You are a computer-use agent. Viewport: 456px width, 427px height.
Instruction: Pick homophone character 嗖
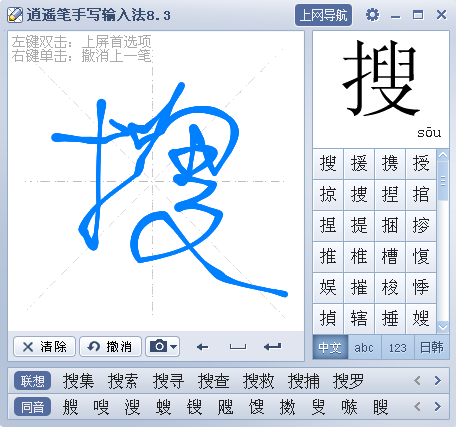click(101, 407)
